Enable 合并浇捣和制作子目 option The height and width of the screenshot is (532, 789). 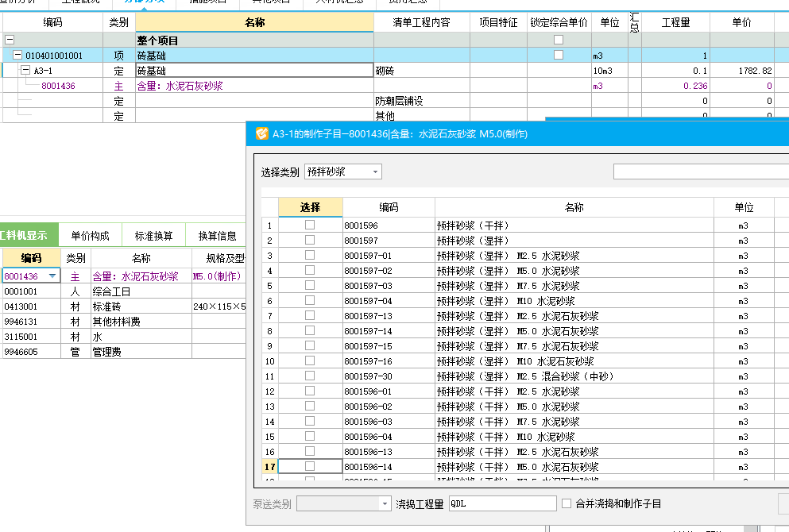click(567, 503)
